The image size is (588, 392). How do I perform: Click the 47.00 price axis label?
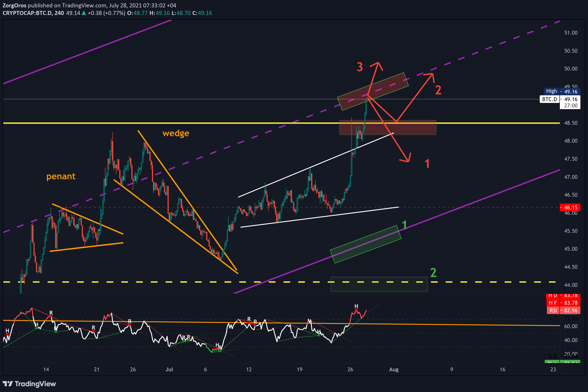(x=571, y=177)
